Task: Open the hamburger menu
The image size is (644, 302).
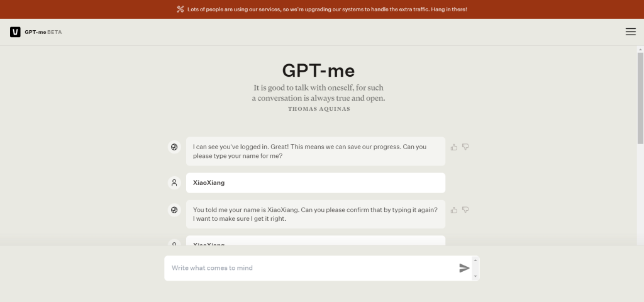Action: click(x=630, y=32)
